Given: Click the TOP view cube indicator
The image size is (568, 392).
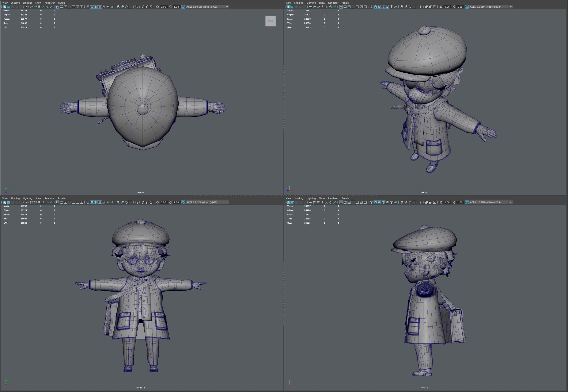Looking at the screenshot, I should (x=271, y=21).
